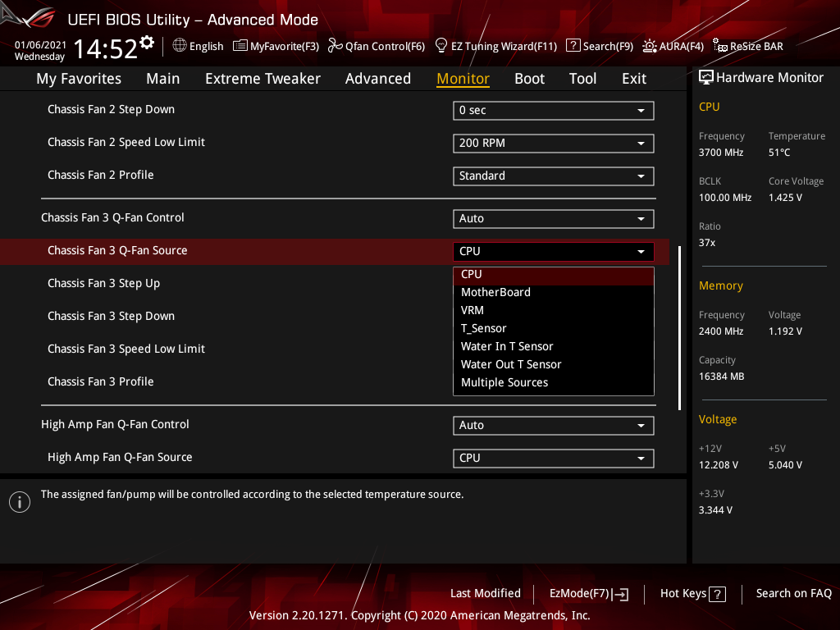Click the Search(F9) question mark icon
The image size is (840, 630).
(x=573, y=46)
